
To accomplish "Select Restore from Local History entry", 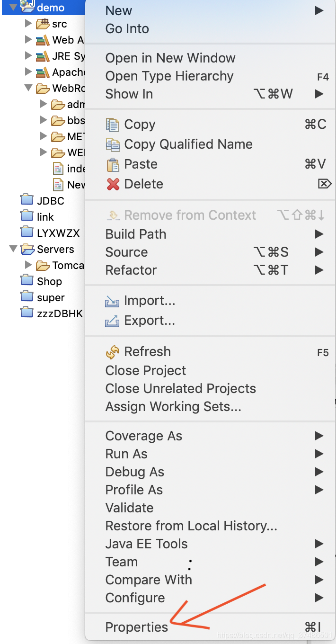I will coord(191,526).
